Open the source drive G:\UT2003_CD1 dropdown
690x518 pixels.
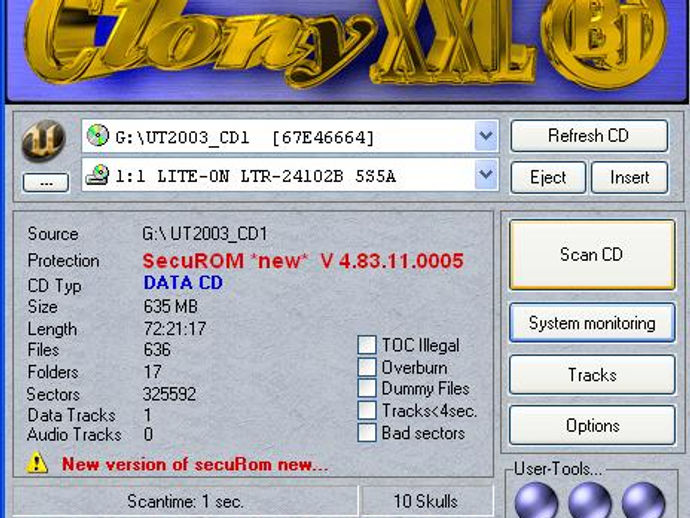coord(486,136)
